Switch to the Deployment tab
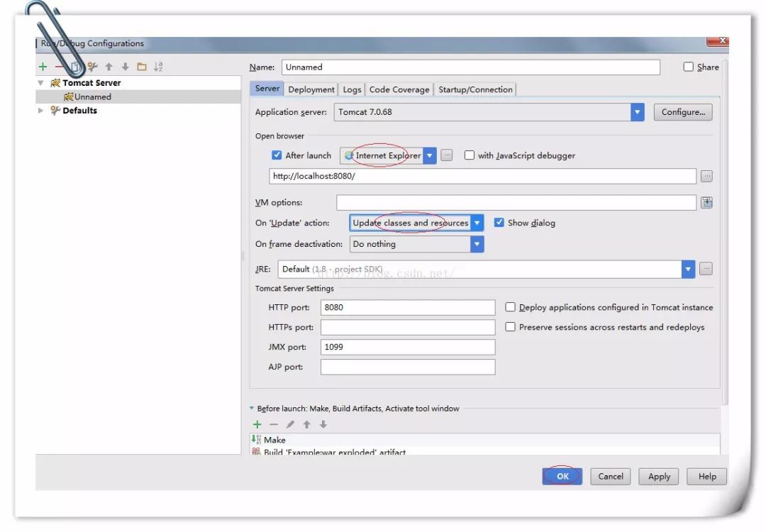 pos(311,89)
